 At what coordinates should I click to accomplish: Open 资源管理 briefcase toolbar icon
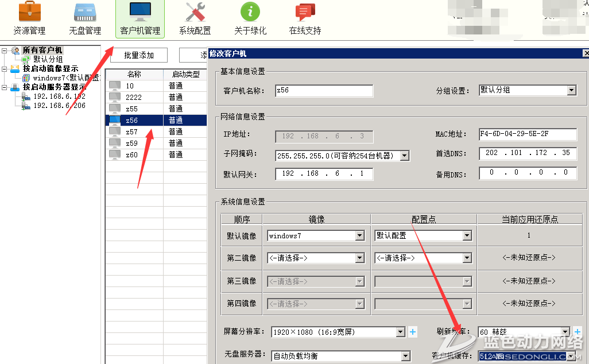coord(29,13)
